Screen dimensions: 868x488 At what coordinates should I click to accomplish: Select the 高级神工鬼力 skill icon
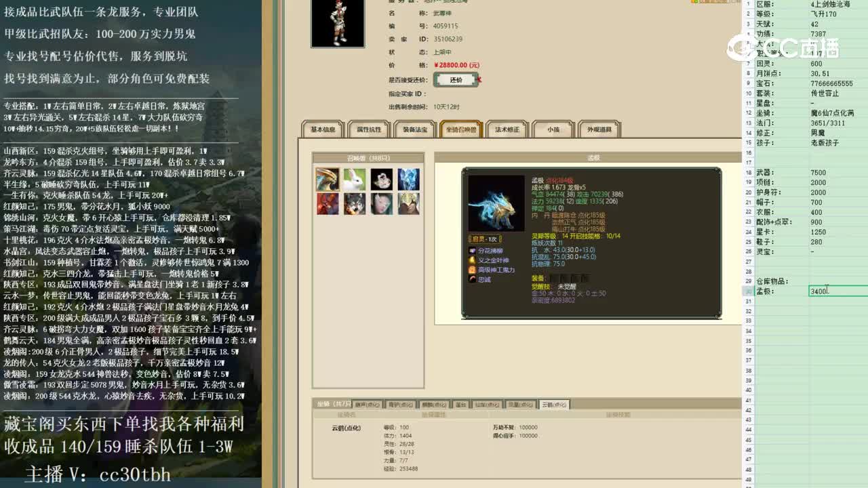(x=473, y=269)
